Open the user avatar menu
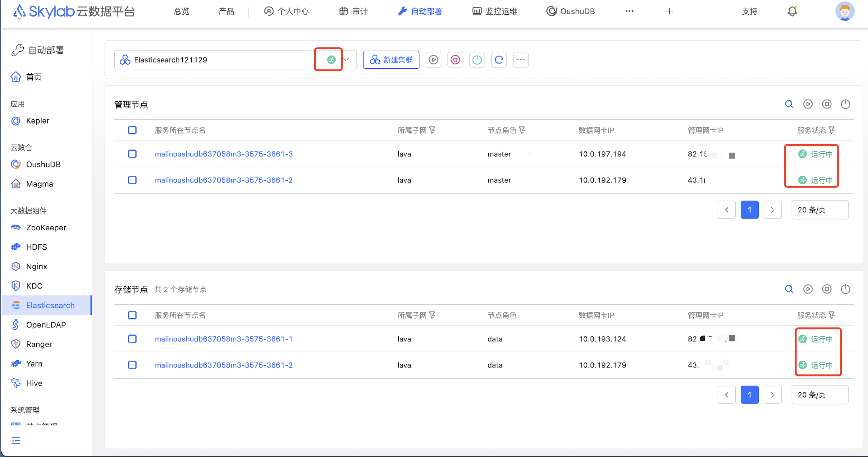868x457 pixels. tap(845, 12)
